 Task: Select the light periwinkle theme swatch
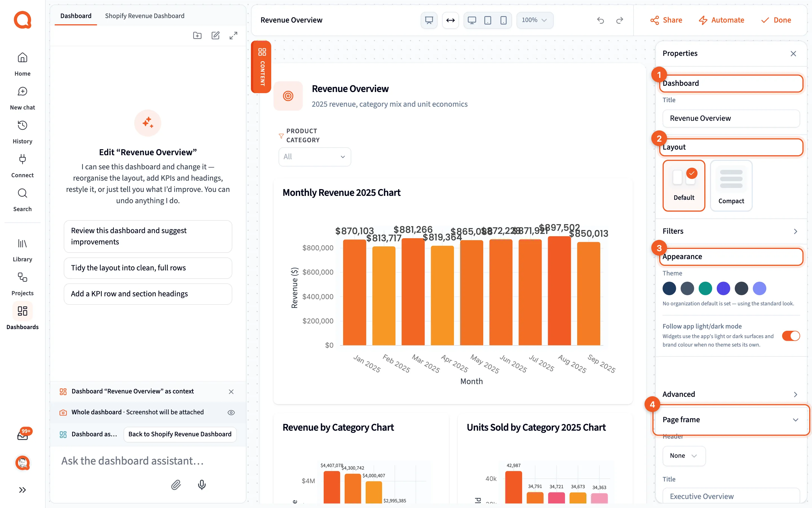coord(759,288)
